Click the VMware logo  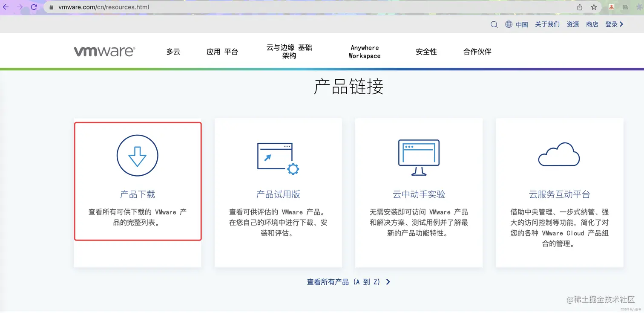pyautogui.click(x=104, y=52)
